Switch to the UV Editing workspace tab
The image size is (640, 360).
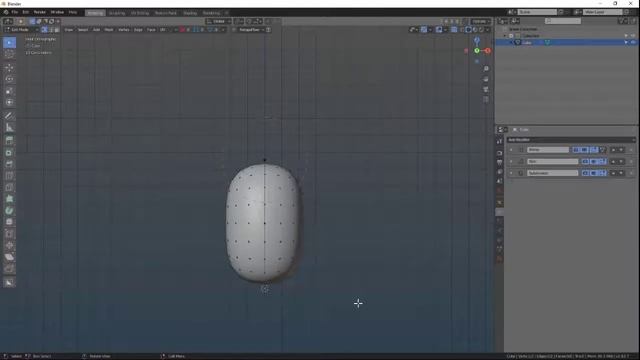point(140,13)
